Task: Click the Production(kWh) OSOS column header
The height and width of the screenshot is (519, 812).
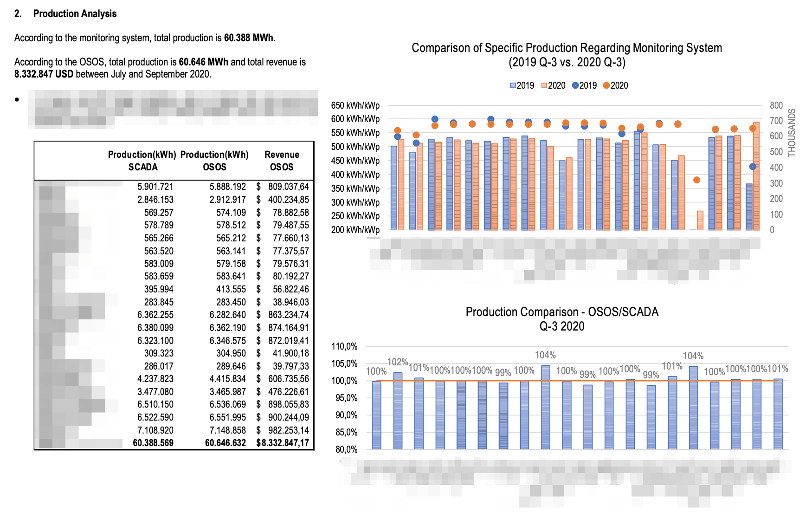Action: click(214, 161)
